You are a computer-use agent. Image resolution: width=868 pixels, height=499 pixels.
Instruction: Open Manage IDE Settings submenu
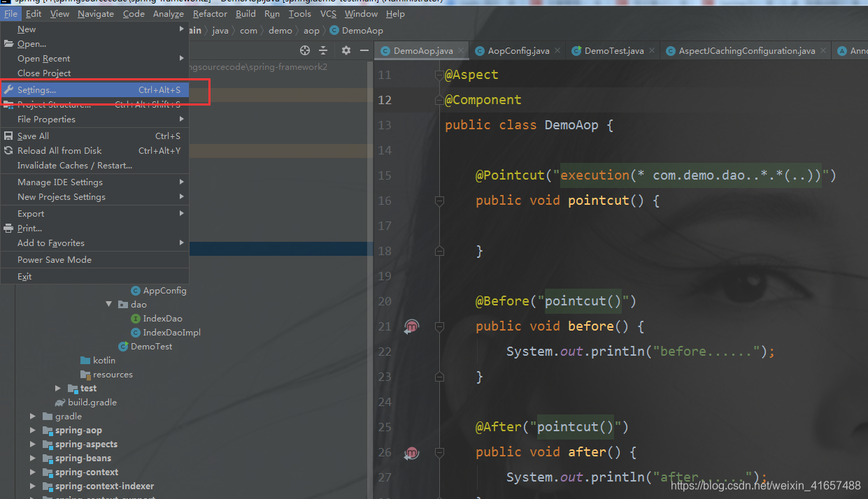tap(94, 182)
